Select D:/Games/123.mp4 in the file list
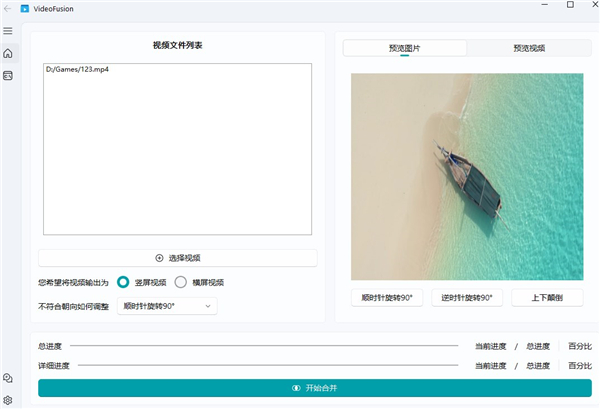Screen dimensions: 600x409 coord(77,70)
